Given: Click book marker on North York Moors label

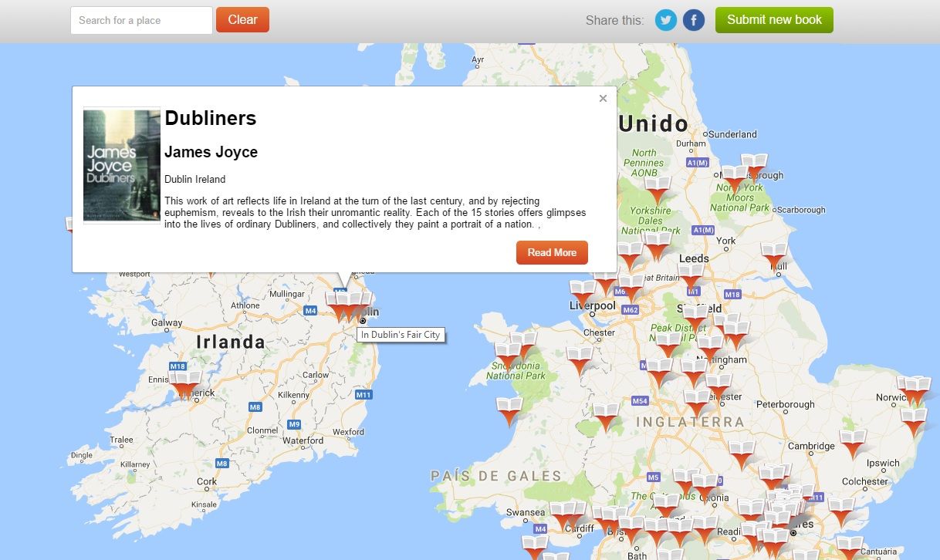Looking at the screenshot, I should point(734,180).
